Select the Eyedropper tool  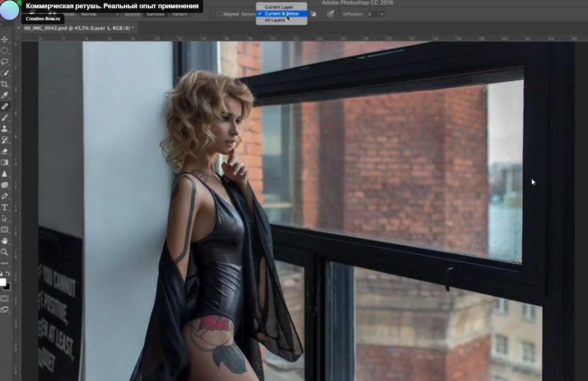[5, 95]
